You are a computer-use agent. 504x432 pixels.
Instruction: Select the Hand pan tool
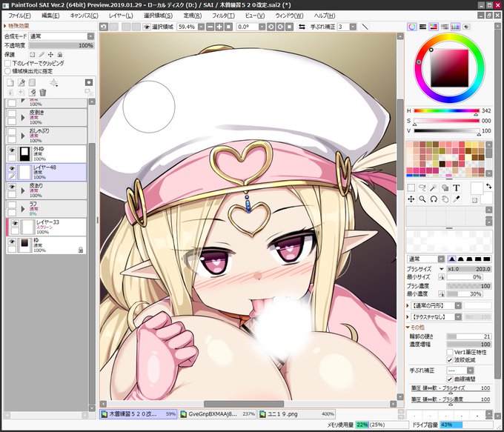445,199
